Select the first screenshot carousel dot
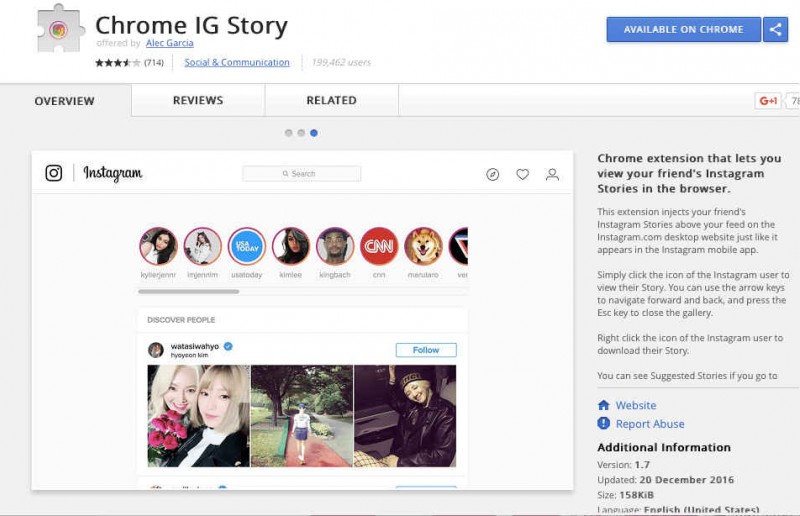The width and height of the screenshot is (800, 516). pyautogui.click(x=289, y=133)
